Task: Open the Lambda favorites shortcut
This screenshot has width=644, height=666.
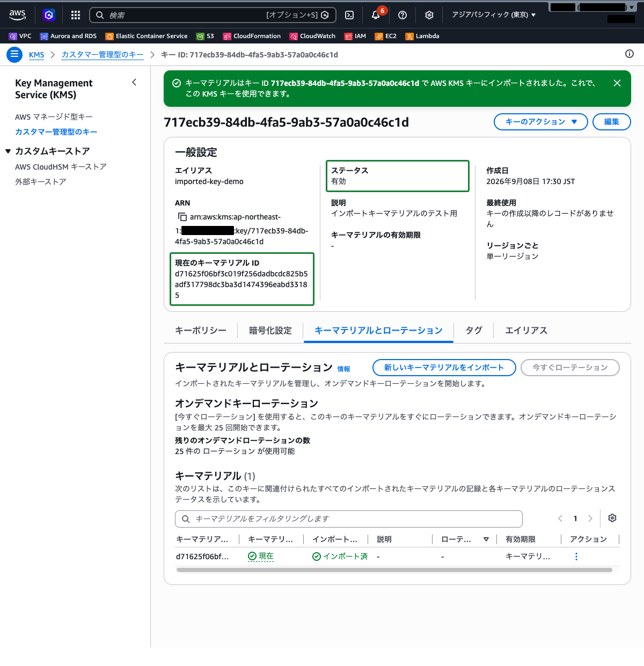Action: [422, 36]
